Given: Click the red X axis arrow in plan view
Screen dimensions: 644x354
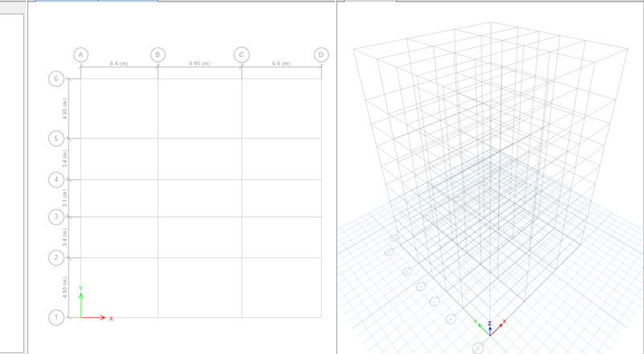Looking at the screenshot, I should tap(93, 318).
